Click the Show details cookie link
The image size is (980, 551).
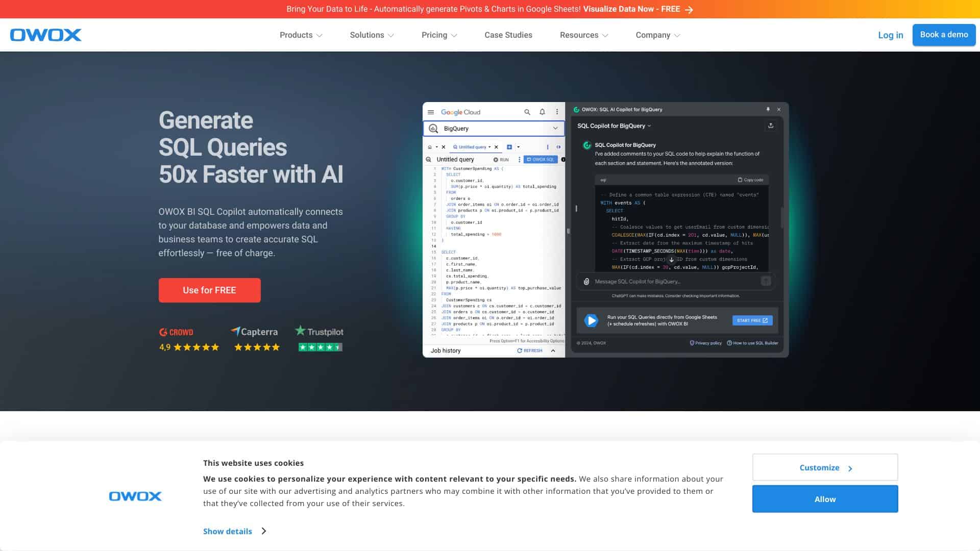227,531
